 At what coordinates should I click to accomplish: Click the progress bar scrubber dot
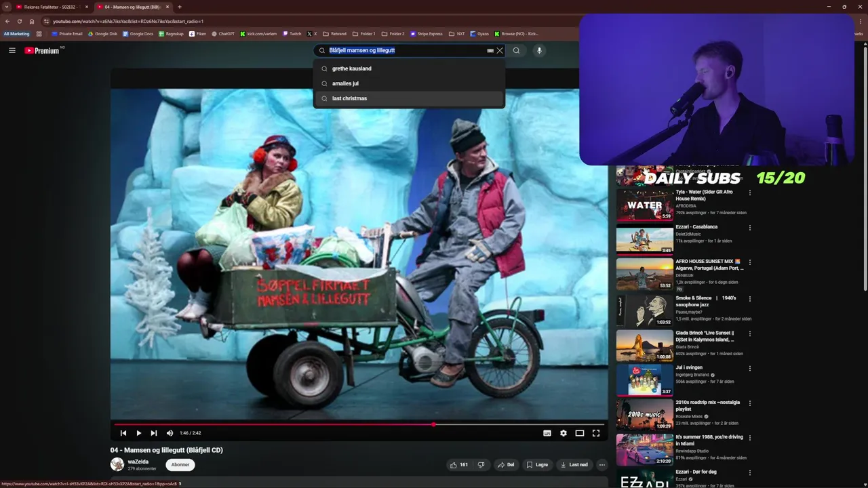tap(433, 424)
